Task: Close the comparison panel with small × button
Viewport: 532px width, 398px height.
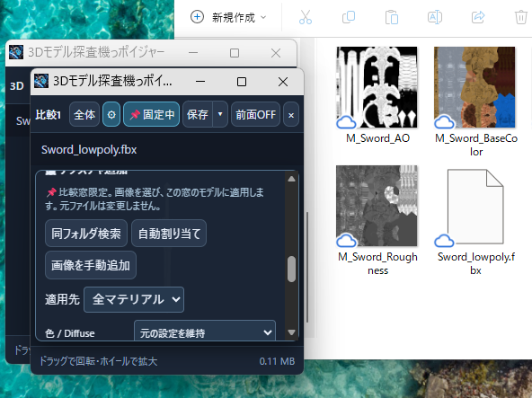Action: click(x=291, y=115)
